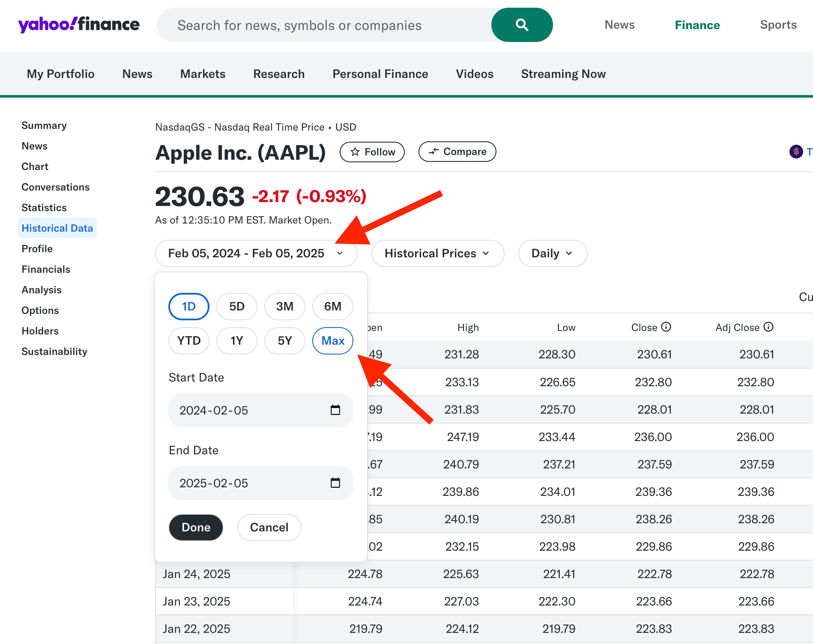Image resolution: width=813 pixels, height=644 pixels.
Task: Open Streaming Now menu
Action: 563,74
